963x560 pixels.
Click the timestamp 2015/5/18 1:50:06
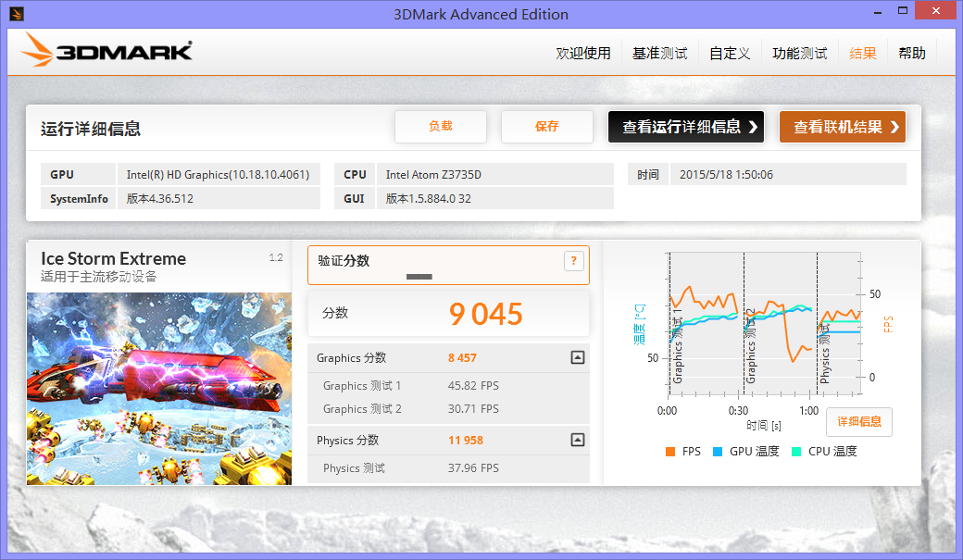(x=726, y=175)
